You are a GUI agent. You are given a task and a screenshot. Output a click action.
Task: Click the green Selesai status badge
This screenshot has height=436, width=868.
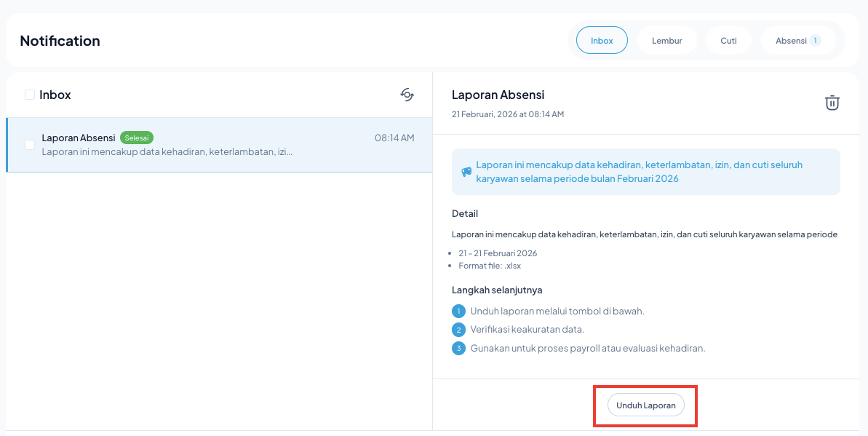click(x=137, y=138)
